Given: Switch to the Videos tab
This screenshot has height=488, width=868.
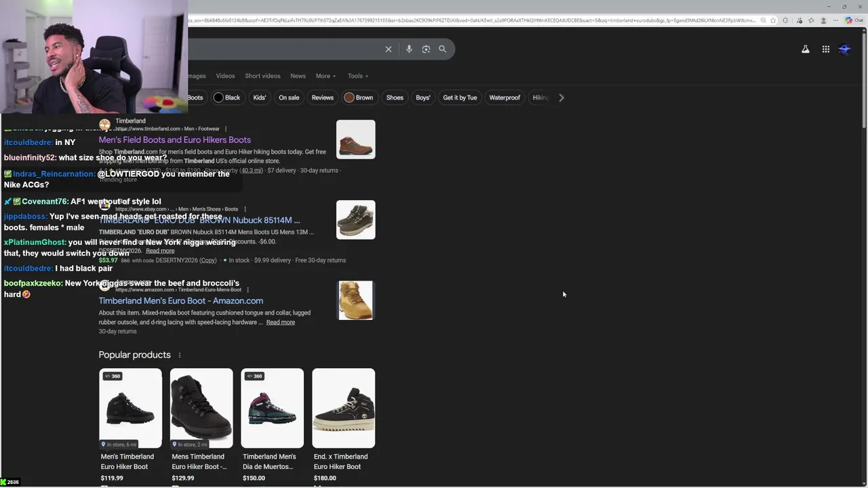Looking at the screenshot, I should click(x=225, y=76).
